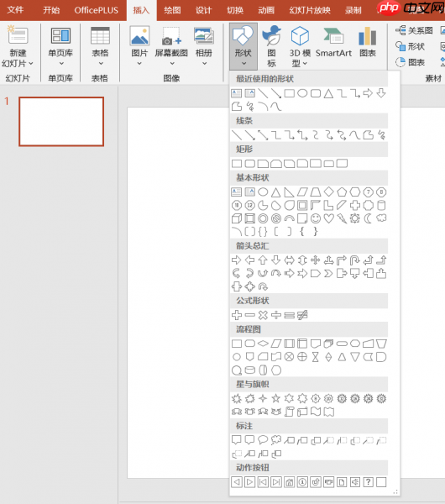Click the 图标 icons button
The height and width of the screenshot is (504, 445).
point(271,46)
